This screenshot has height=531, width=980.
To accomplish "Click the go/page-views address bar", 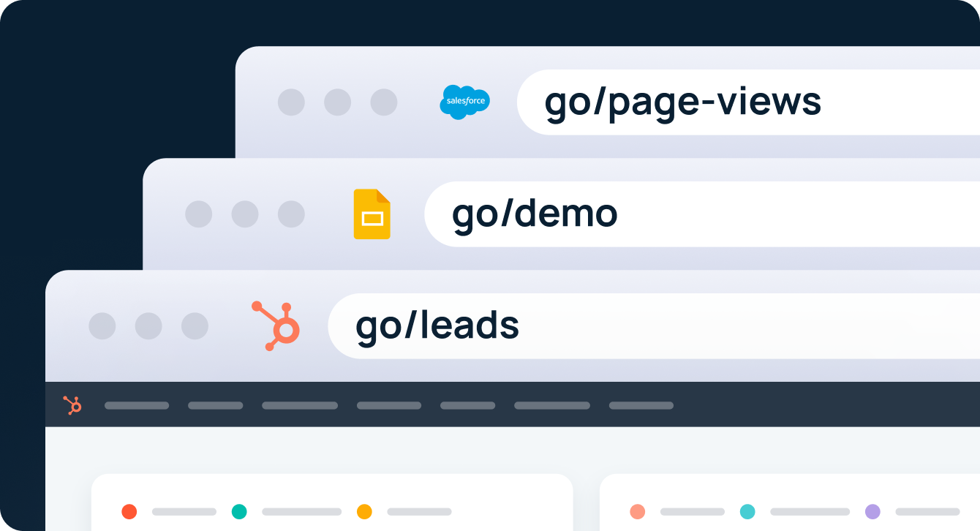I will coord(748,102).
